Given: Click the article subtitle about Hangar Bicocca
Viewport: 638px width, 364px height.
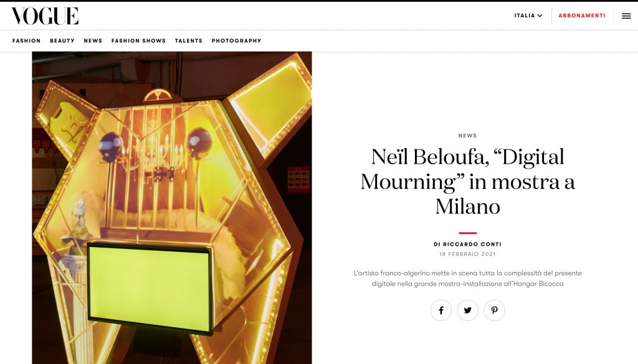Looking at the screenshot, I should coord(467,278).
